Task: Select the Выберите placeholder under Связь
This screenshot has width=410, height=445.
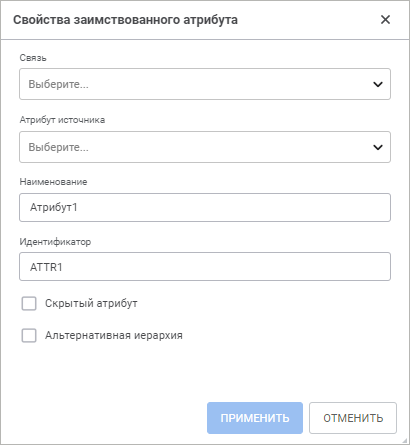Action: (59, 84)
